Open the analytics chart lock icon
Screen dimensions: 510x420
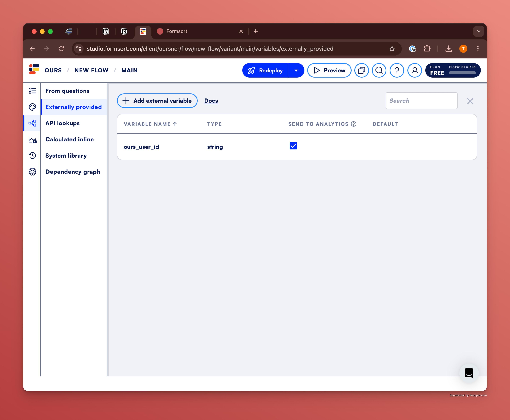point(32,140)
